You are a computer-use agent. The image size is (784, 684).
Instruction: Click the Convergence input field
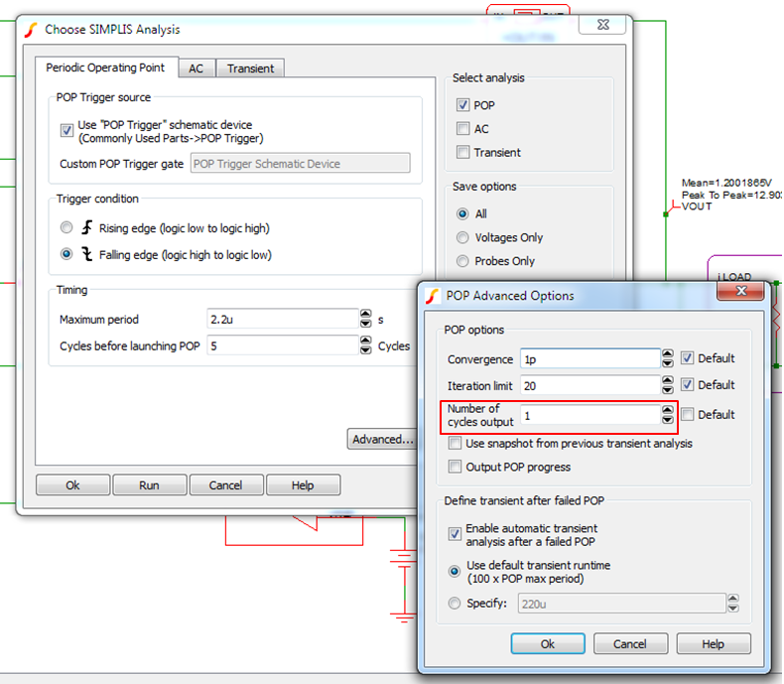click(x=590, y=359)
